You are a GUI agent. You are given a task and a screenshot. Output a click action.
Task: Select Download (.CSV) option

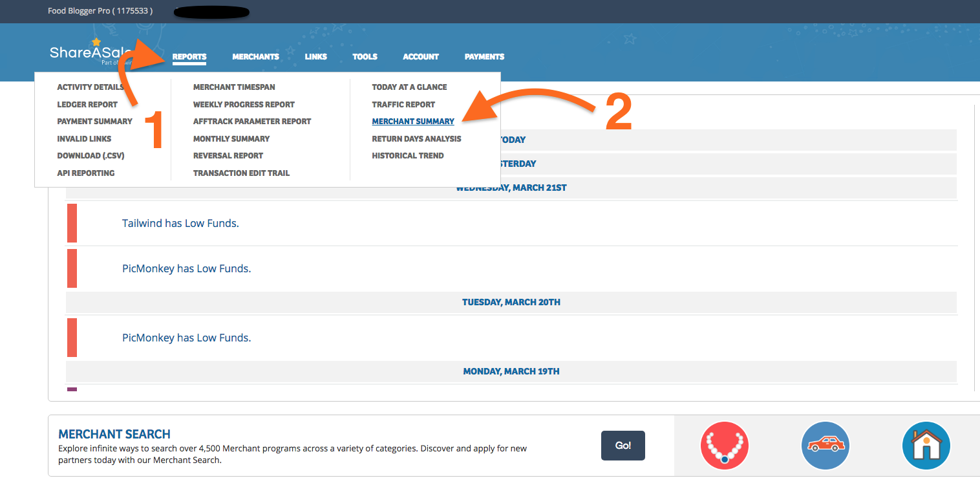pyautogui.click(x=91, y=155)
